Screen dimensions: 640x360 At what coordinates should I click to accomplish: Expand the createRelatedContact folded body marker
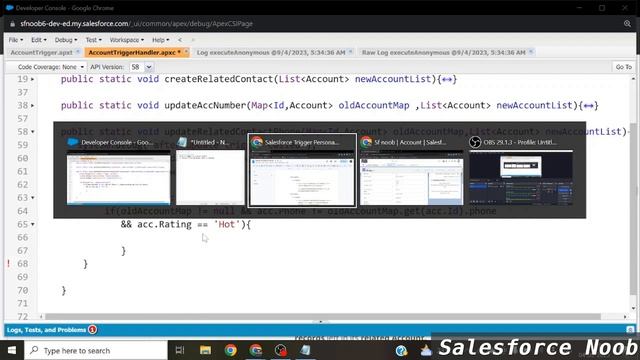[447, 79]
